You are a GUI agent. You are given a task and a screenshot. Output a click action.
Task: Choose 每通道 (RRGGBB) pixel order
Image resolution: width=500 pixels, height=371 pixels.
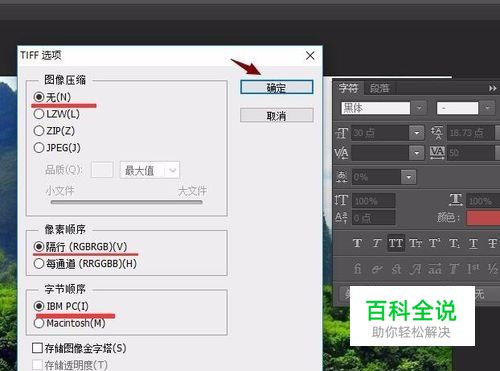[x=85, y=264]
